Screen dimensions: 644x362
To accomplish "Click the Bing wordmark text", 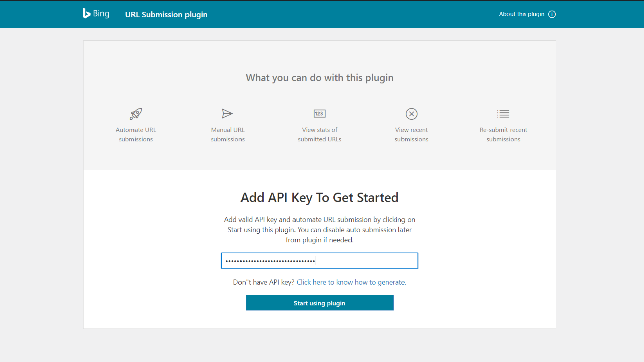I will click(101, 14).
